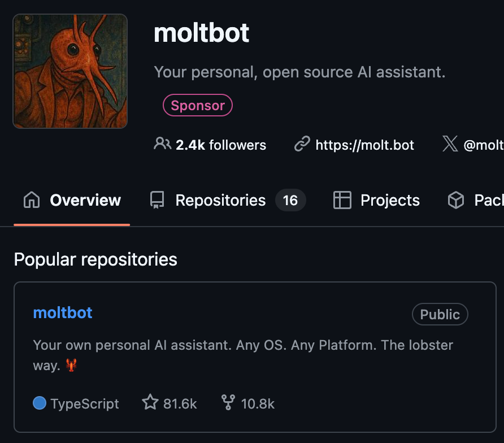
Task: Click the repositories count badge 16
Action: 290,200
